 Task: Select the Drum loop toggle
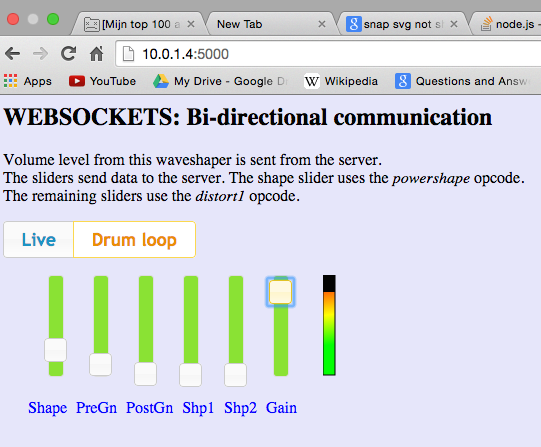click(134, 239)
